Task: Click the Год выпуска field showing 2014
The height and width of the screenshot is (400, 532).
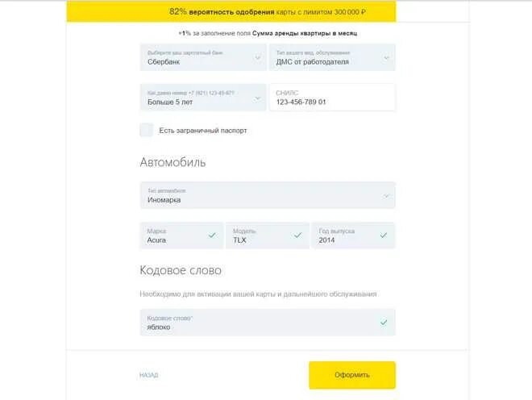Action: click(x=353, y=235)
